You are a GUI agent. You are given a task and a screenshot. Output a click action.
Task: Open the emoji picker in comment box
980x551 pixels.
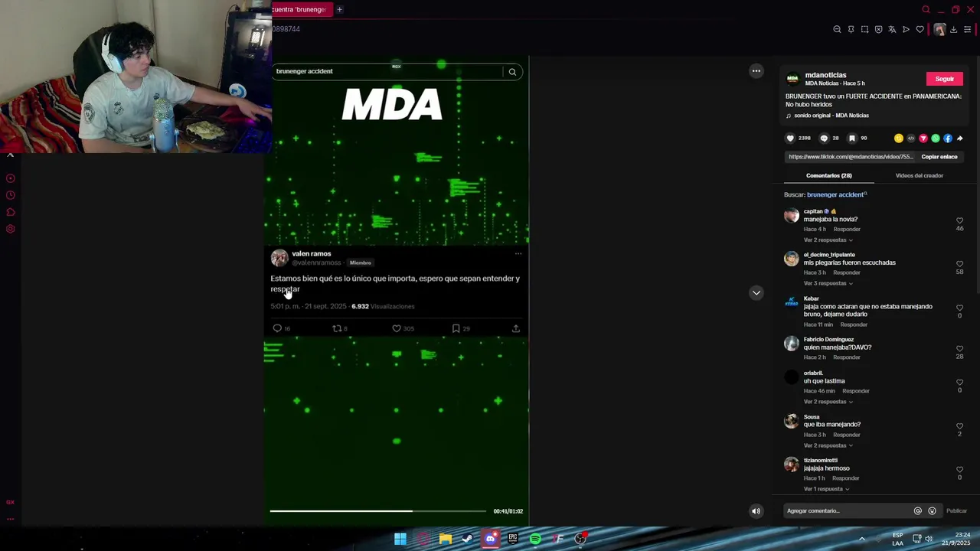tap(932, 510)
